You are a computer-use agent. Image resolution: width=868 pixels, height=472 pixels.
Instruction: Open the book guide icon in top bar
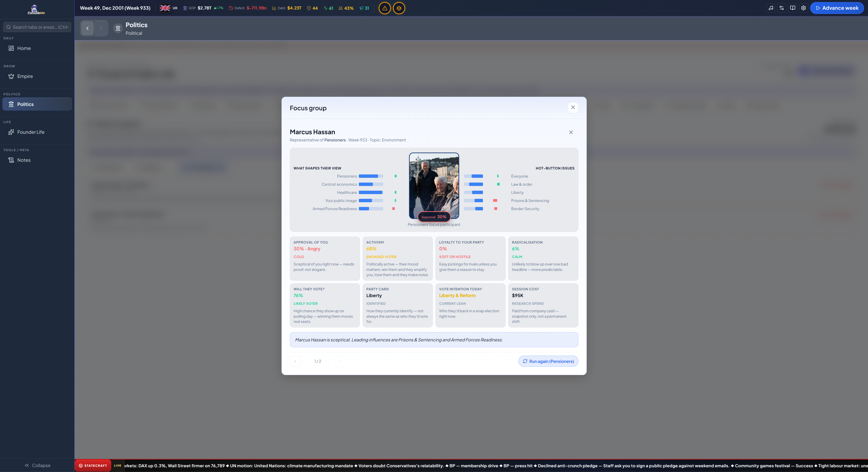792,8
